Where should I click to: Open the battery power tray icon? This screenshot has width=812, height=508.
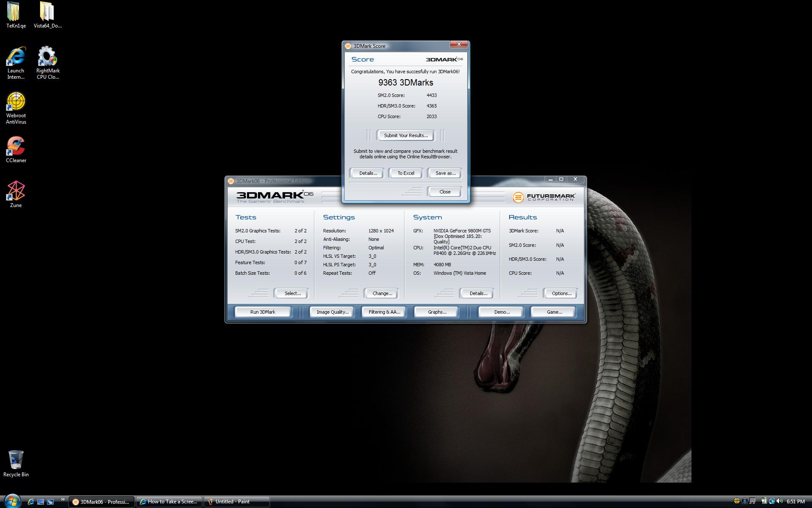click(x=764, y=501)
